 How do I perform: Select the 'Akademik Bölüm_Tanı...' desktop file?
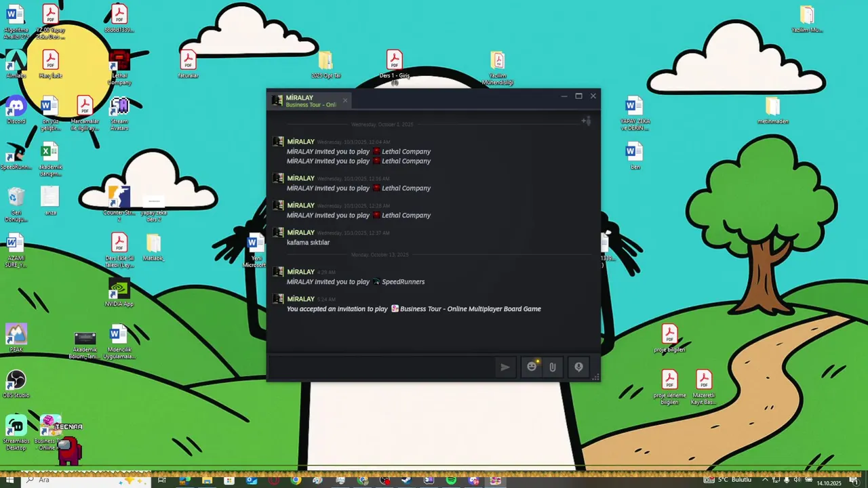pyautogui.click(x=85, y=344)
